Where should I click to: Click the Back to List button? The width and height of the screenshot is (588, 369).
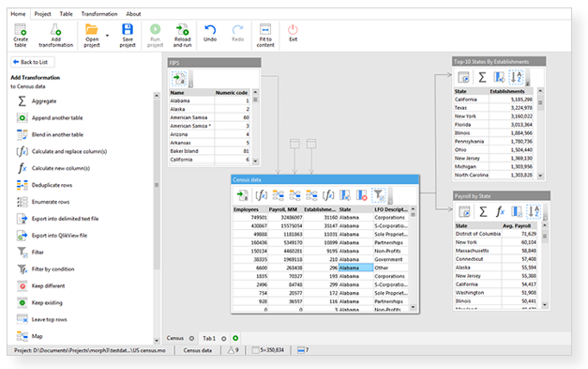32,62
